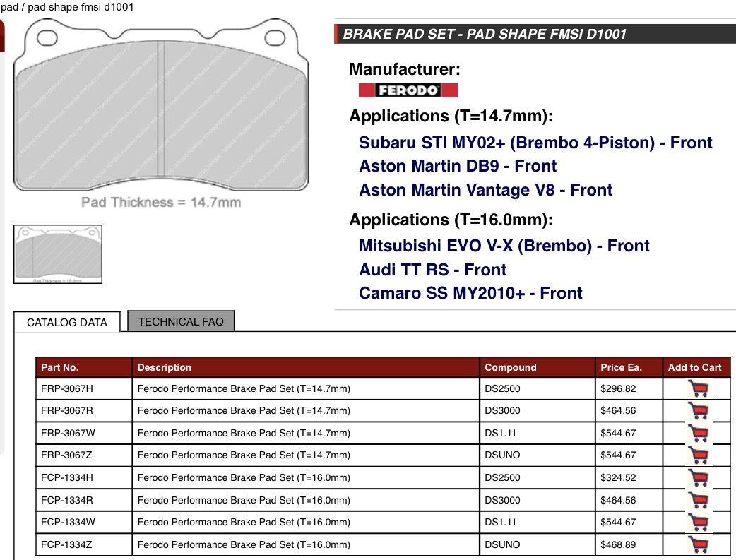Click DS1.11 compound in FCP-1334W row
736x560 pixels.
click(537, 522)
